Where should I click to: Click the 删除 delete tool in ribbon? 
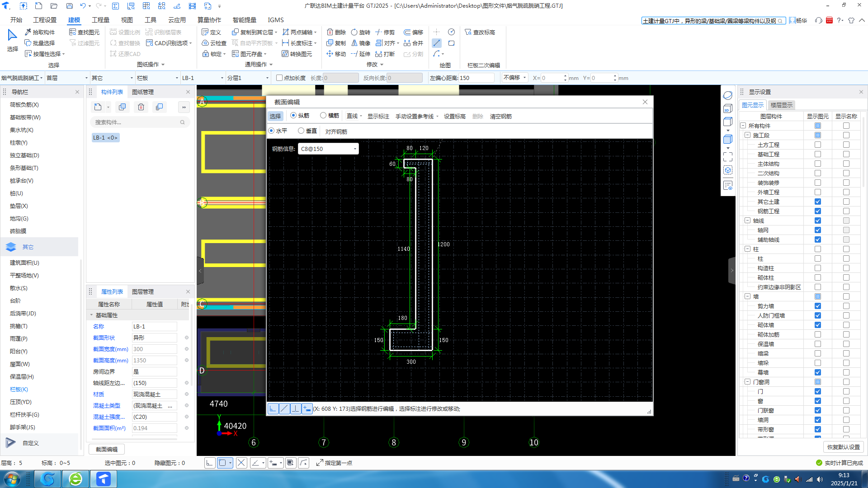[336, 32]
